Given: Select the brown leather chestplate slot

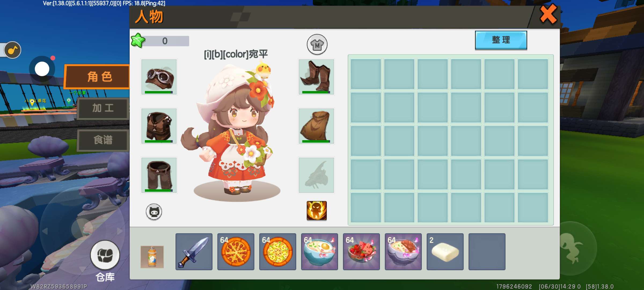Looking at the screenshot, I should [159, 126].
